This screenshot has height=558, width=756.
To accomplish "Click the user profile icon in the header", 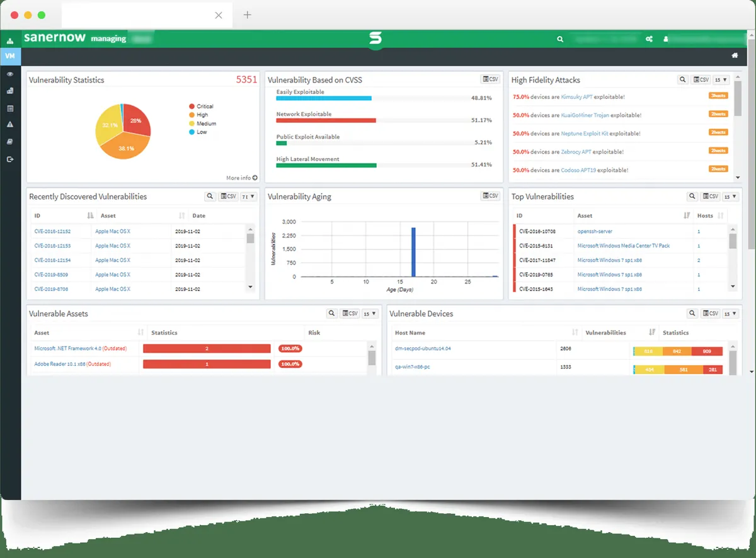I will point(666,39).
